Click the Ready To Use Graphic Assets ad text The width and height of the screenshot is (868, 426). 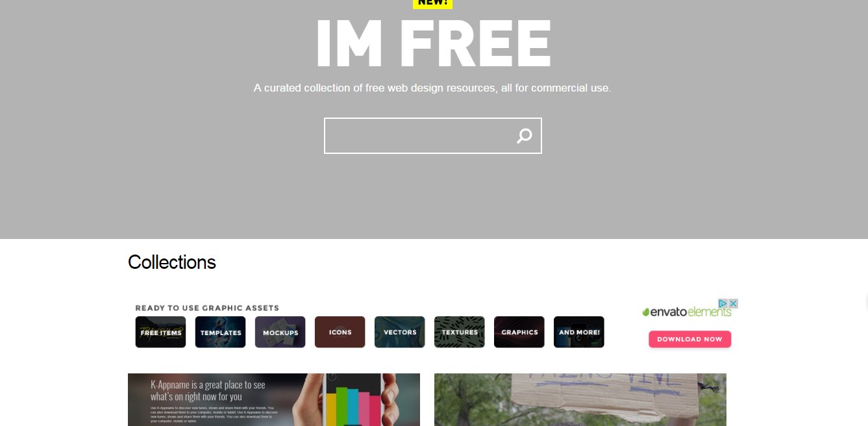pos(207,308)
